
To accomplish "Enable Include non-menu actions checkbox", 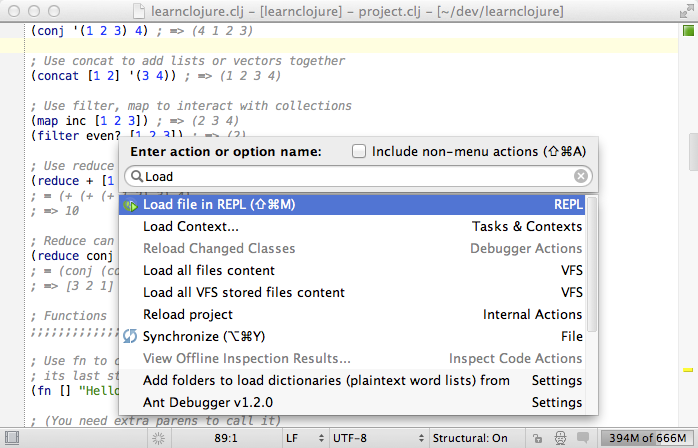I will [x=359, y=151].
